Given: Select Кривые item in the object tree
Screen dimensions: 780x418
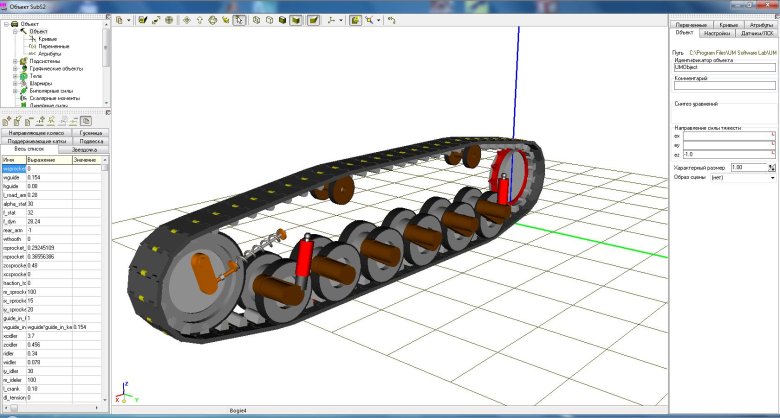Looking at the screenshot, I should coord(48,39).
